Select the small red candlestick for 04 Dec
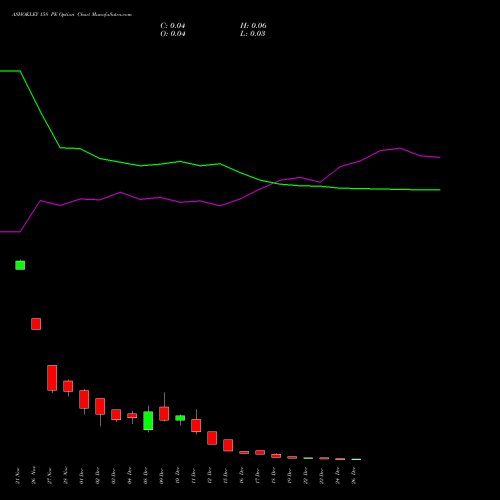This screenshot has width=500, height=500. [132, 415]
